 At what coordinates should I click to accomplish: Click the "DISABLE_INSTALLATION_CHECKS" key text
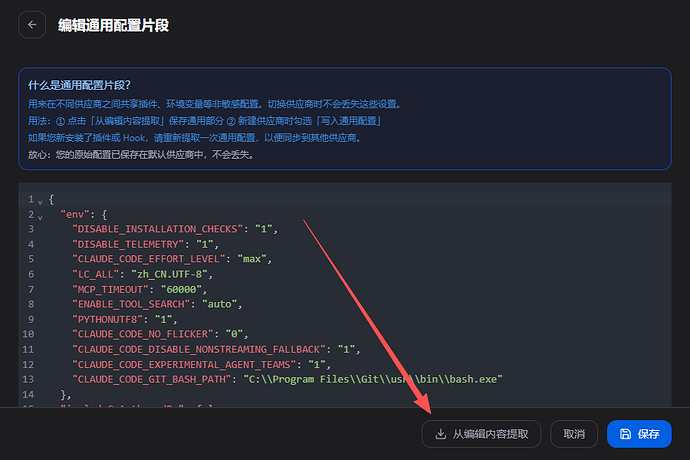(158, 229)
